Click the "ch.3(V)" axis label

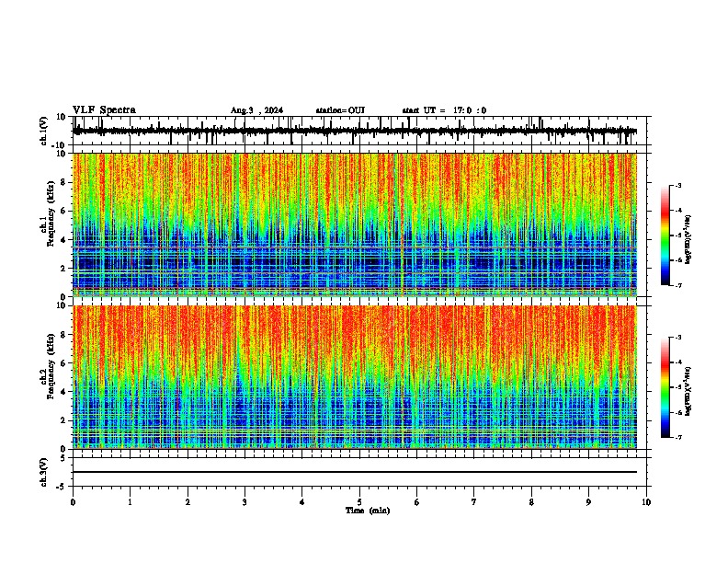pyautogui.click(x=44, y=472)
